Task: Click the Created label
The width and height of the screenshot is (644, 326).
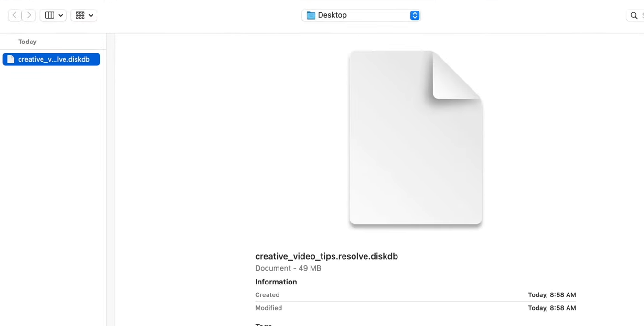Action: point(267,295)
